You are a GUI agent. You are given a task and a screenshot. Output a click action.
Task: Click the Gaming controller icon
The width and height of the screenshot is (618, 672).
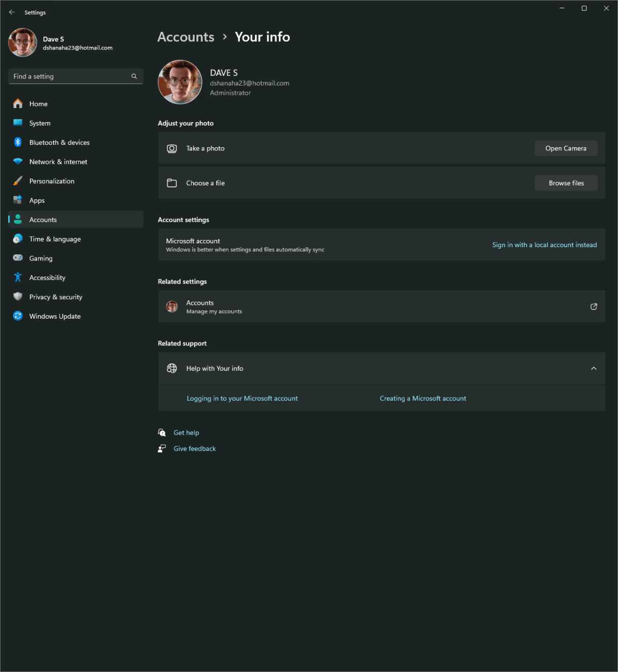point(18,259)
